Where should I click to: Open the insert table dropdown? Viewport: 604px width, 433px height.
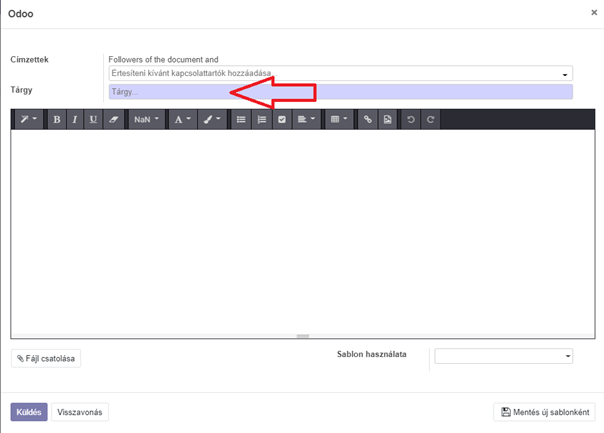(x=339, y=119)
